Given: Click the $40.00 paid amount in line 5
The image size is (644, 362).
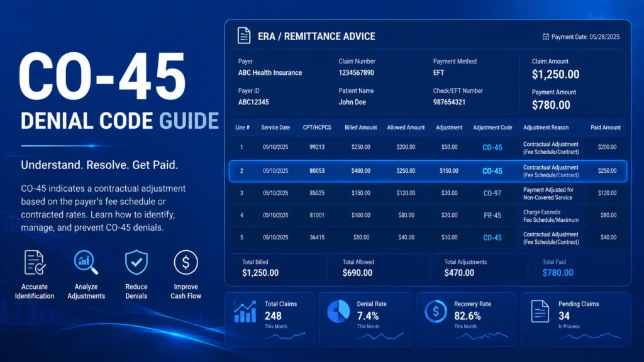Looking at the screenshot, I should pos(608,237).
